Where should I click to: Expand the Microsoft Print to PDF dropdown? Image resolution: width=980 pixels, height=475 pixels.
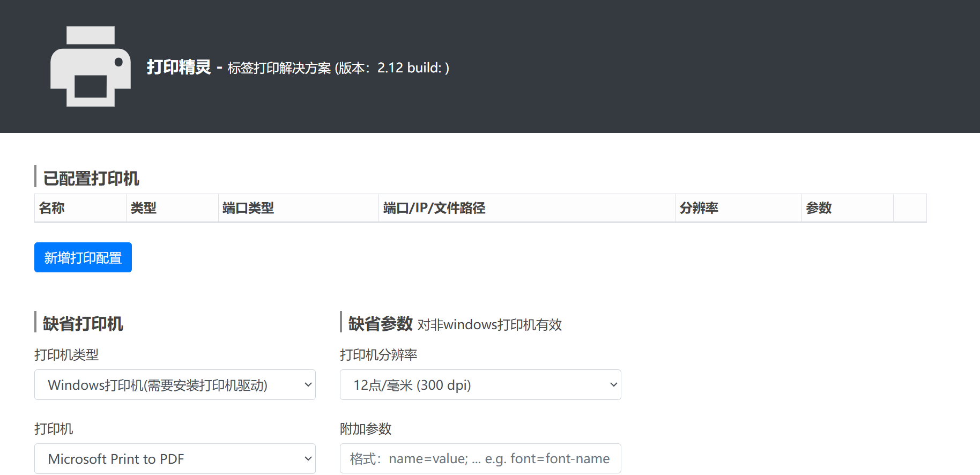pyautogui.click(x=175, y=459)
